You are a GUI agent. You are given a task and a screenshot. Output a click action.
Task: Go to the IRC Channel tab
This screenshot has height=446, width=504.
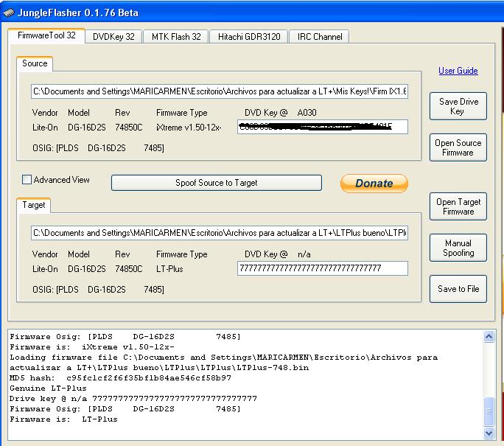(x=319, y=37)
